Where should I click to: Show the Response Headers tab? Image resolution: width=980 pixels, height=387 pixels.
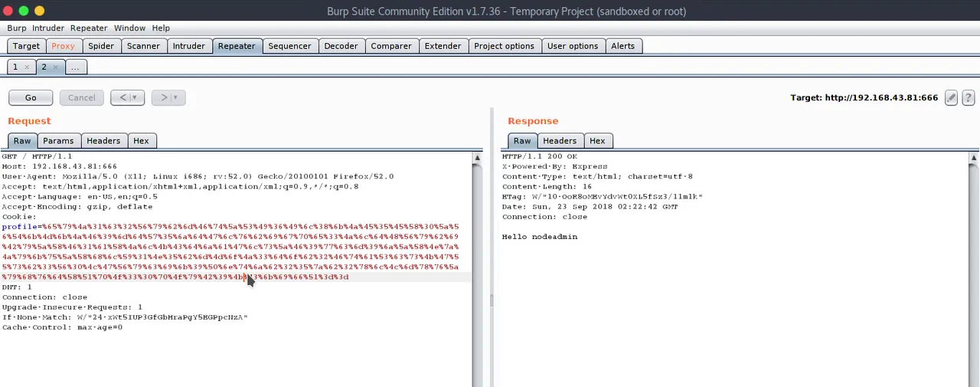560,141
